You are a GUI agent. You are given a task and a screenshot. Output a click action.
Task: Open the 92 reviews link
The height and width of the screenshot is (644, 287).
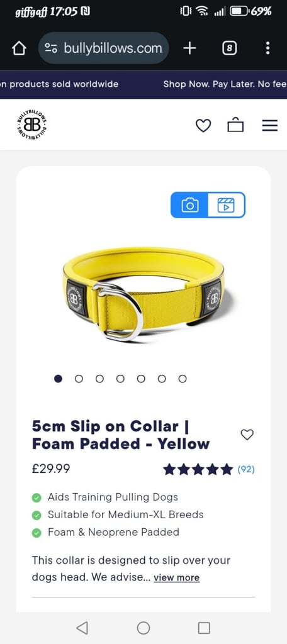click(246, 469)
